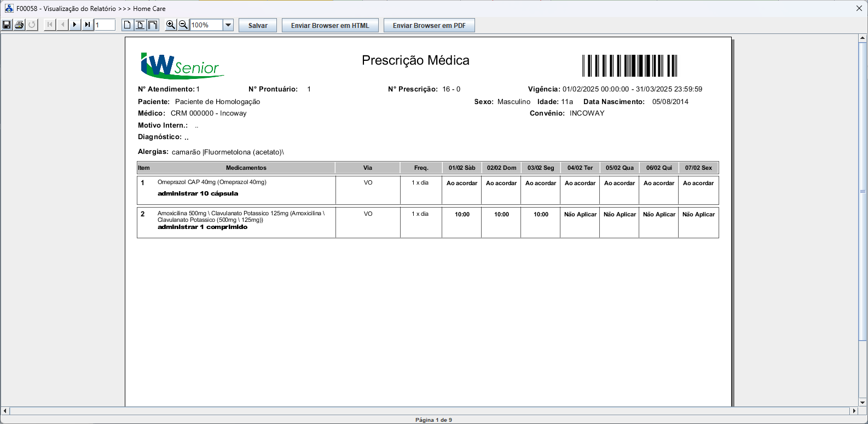Image resolution: width=868 pixels, height=424 pixels.
Task: Click the zoom out magnifier icon
Action: 183,25
